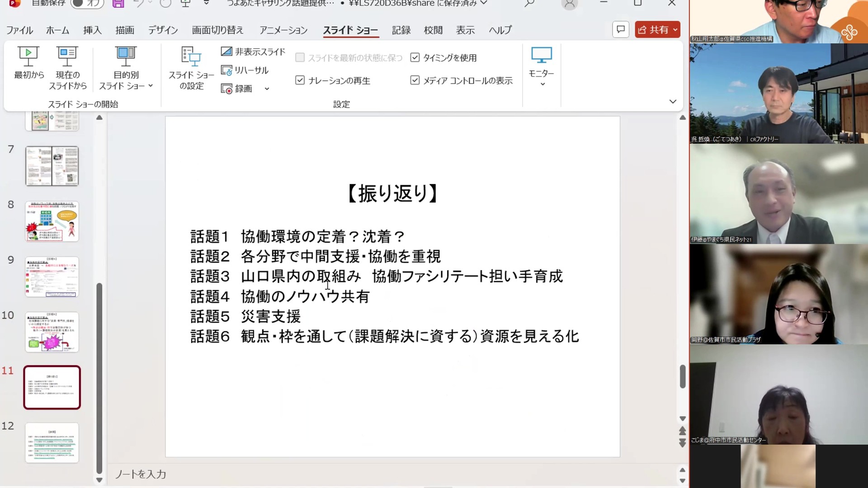Image resolution: width=868 pixels, height=488 pixels.
Task: Uncheck Use Timings (タイミングを使用) checkbox
Action: pos(415,57)
